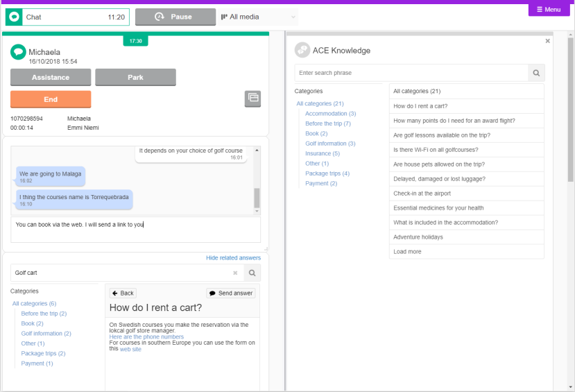Click the orange End button

51,99
